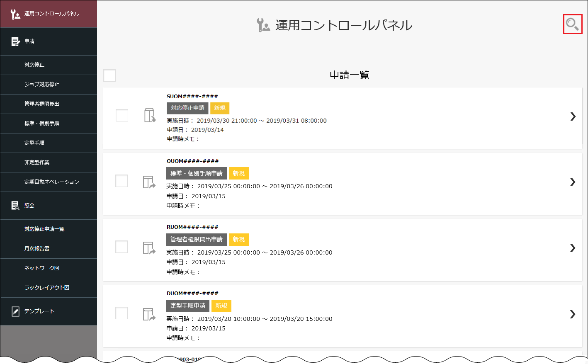Expand the RUOM####-#### request with chevron
Screen dimensions: 588x364
click(573, 248)
